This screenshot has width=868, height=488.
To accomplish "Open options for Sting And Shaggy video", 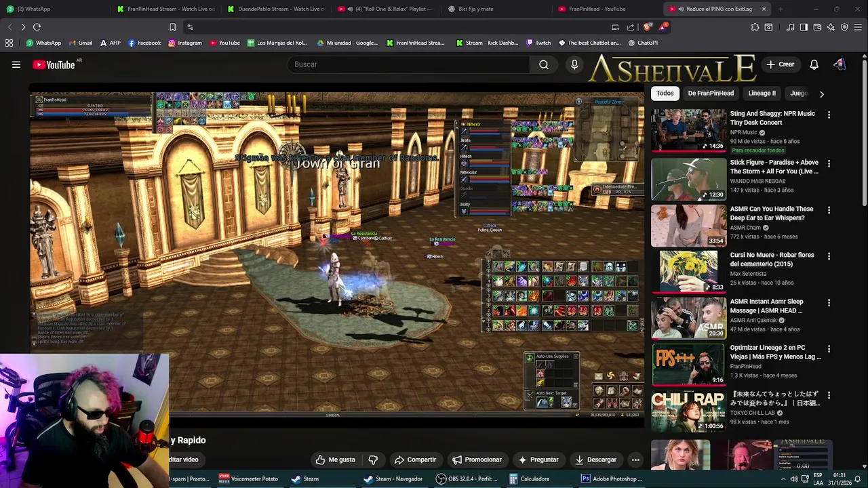I will pos(829,115).
